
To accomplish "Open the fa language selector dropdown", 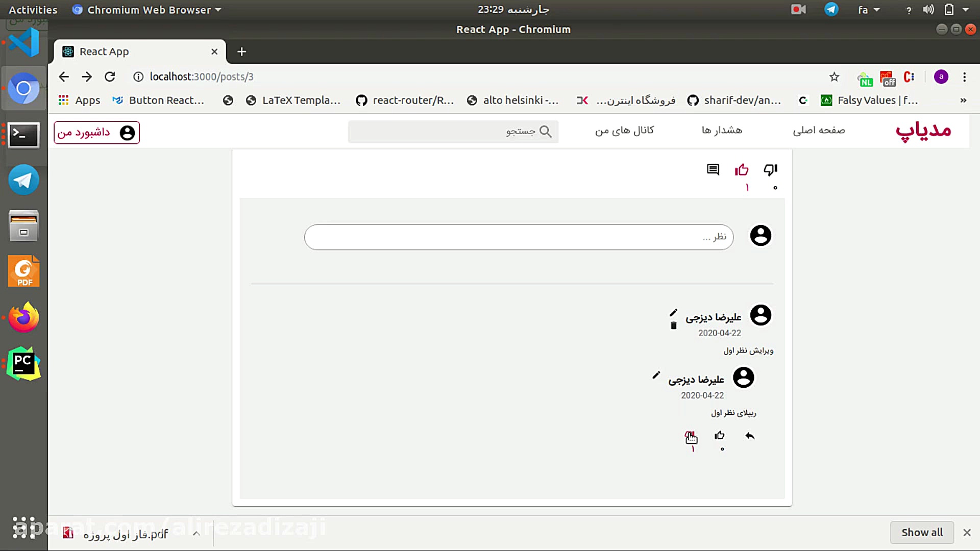I will pyautogui.click(x=868, y=9).
